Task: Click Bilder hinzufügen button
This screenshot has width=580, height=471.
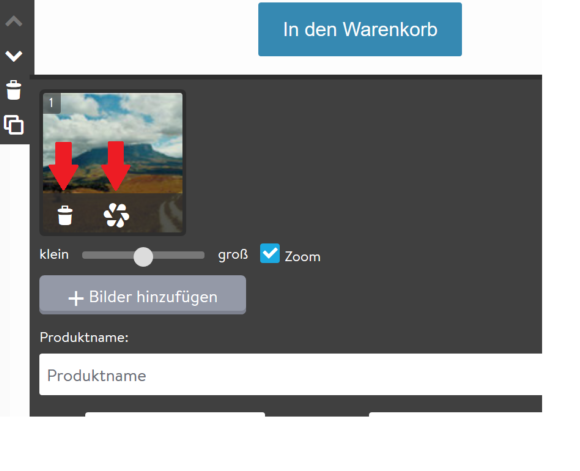Action: (142, 295)
